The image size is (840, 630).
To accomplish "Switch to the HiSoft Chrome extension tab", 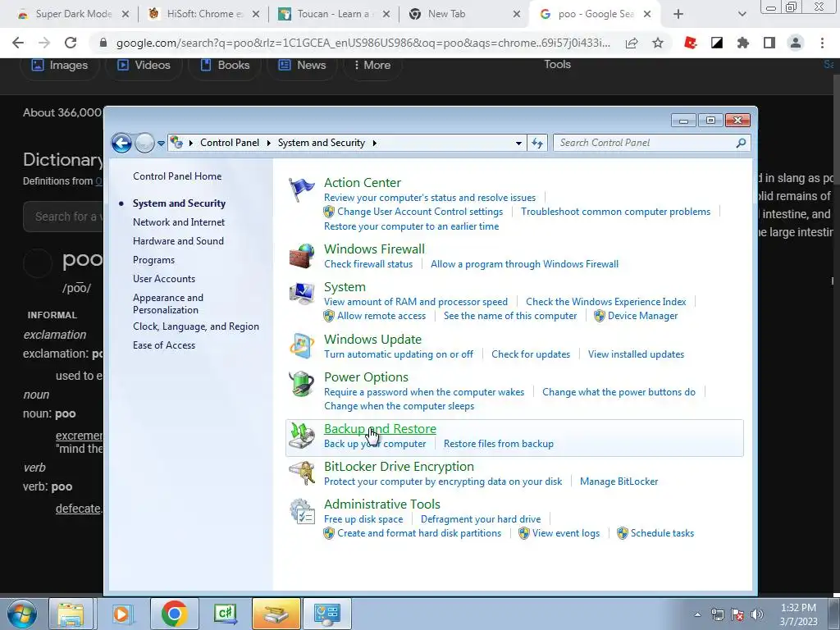I will coord(203,14).
